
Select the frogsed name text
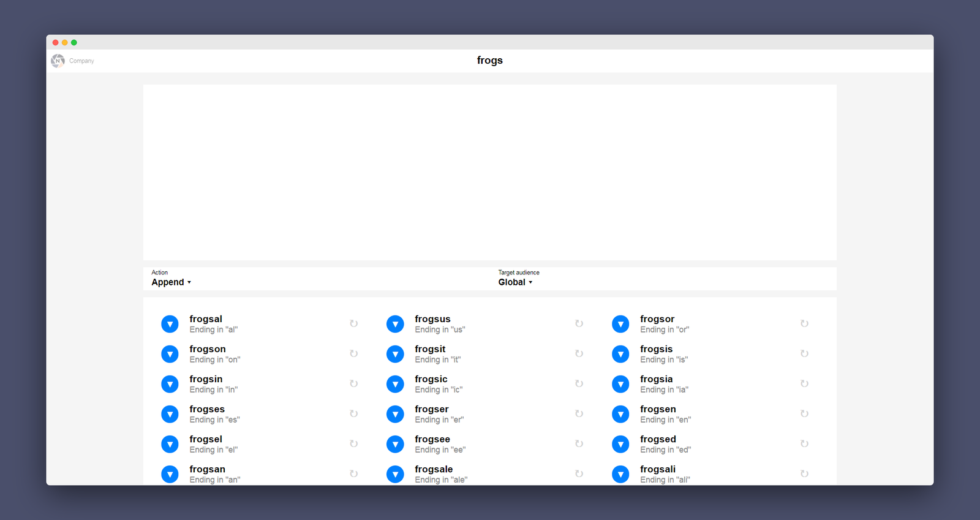click(658, 439)
